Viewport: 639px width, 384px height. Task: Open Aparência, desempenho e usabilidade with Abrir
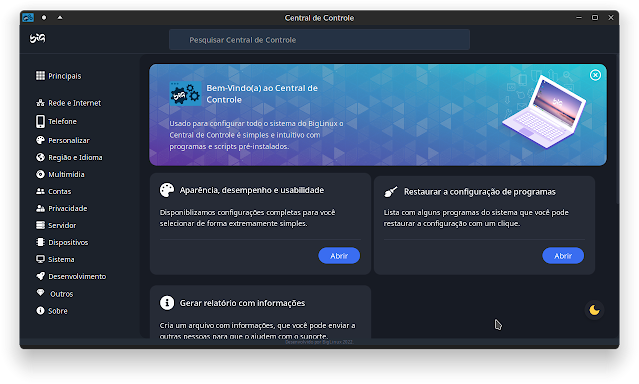pyautogui.click(x=339, y=256)
